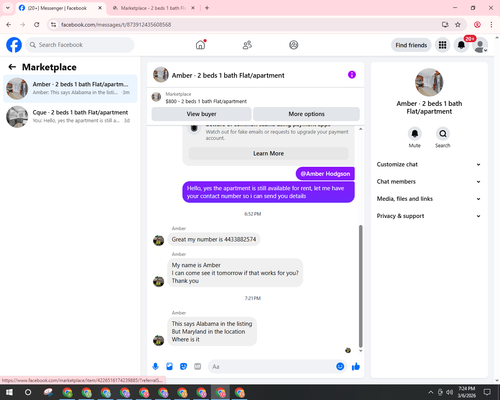Go back in browser history
The width and height of the screenshot is (500, 400).
click(9, 25)
